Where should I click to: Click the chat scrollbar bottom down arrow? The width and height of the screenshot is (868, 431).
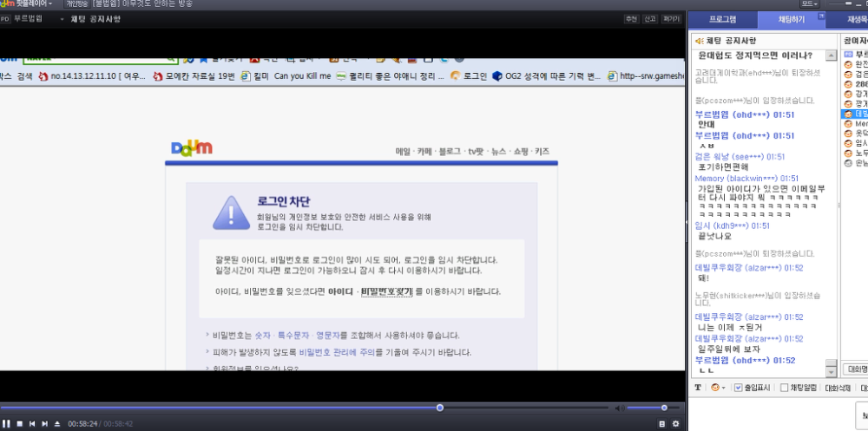coord(831,372)
